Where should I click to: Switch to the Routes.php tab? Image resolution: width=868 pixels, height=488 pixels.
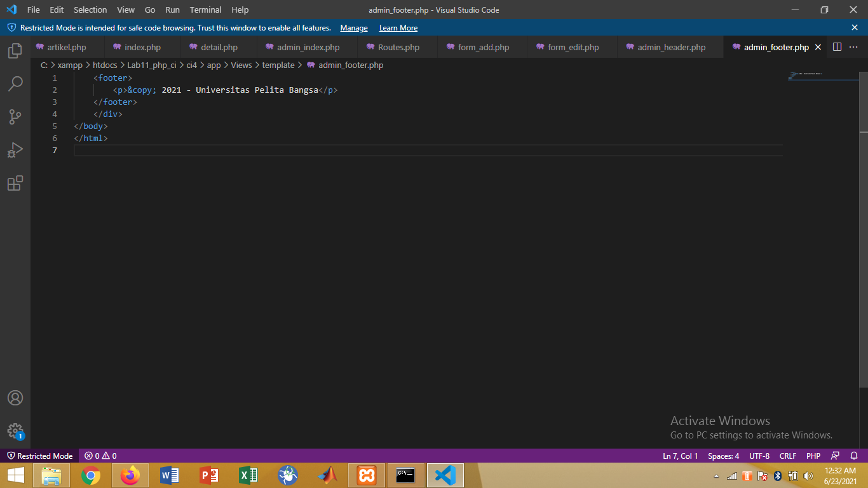pyautogui.click(x=397, y=46)
